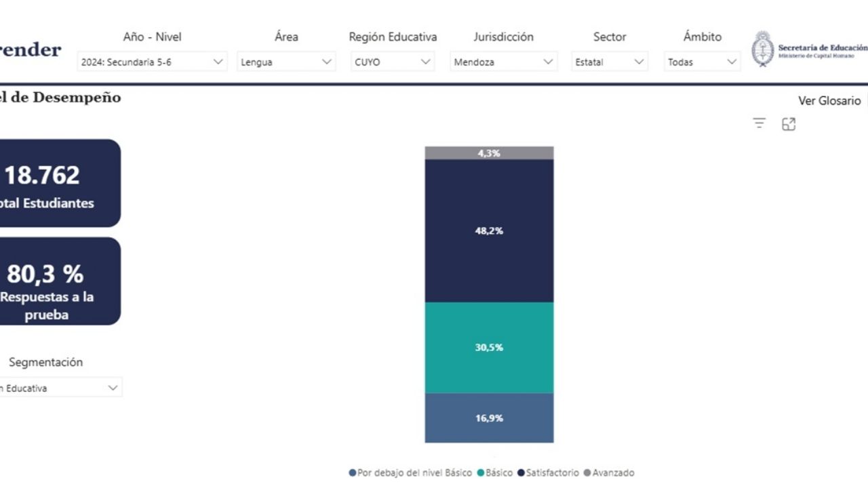This screenshot has width=868, height=488.
Task: Click the Ver Glosario link
Action: pyautogui.click(x=829, y=101)
